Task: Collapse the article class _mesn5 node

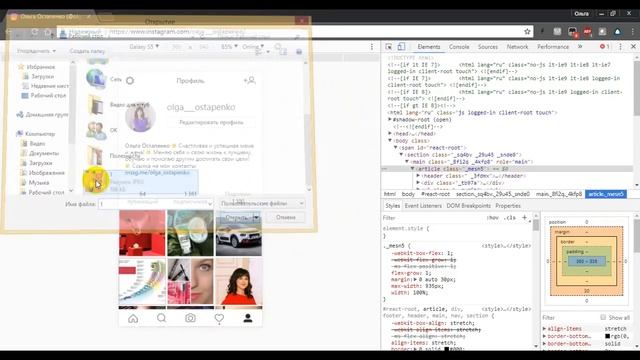Action: (x=413, y=169)
